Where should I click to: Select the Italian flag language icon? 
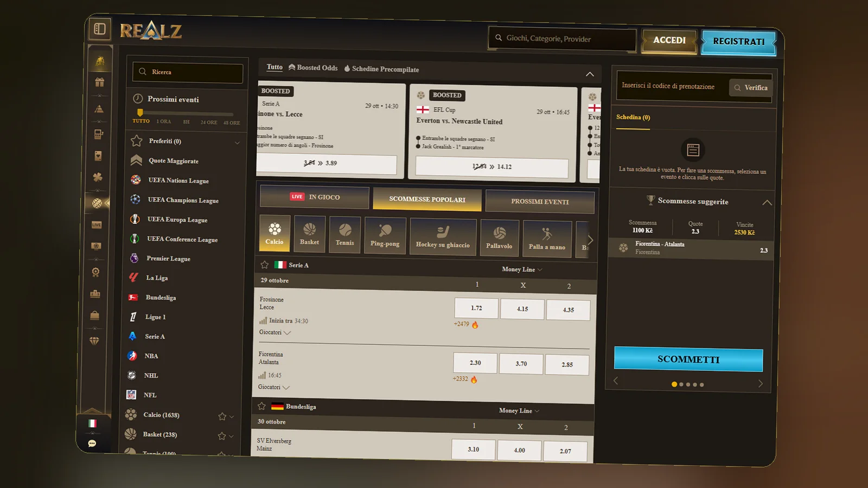(93, 423)
